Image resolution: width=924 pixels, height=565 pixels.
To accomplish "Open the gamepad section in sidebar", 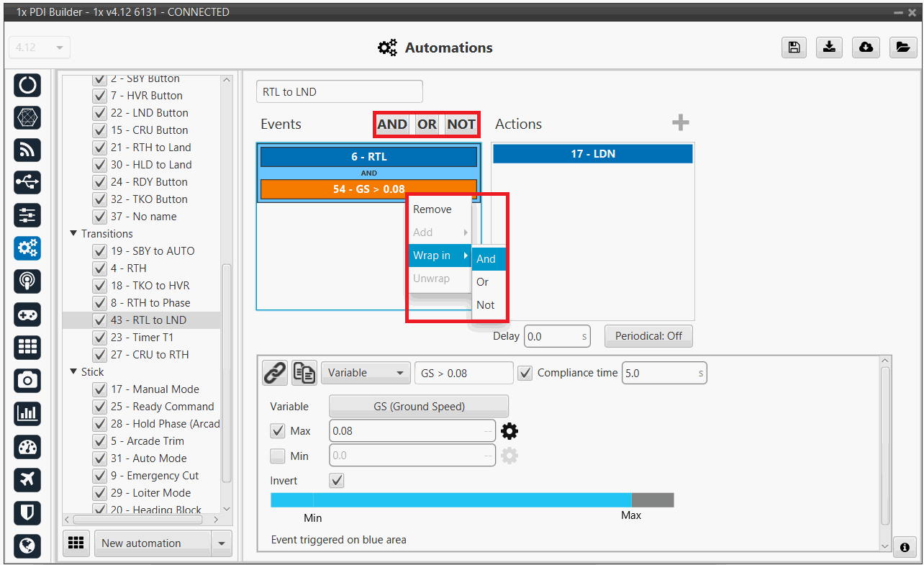I will pyautogui.click(x=27, y=315).
